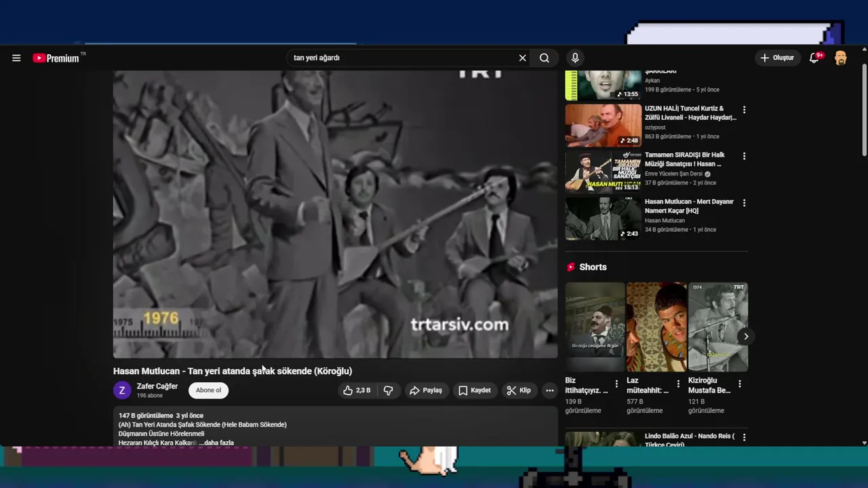Click the scrollbar down arrow
The height and width of the screenshot is (488, 868).
tap(864, 443)
